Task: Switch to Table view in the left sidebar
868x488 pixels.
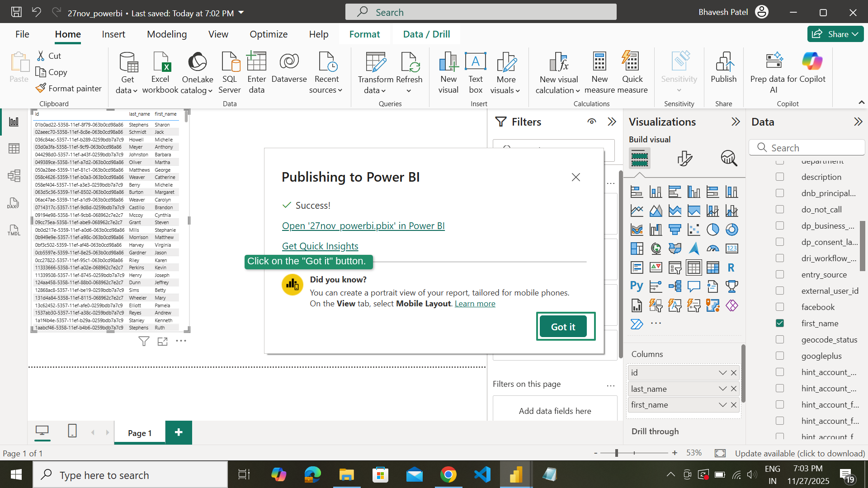Action: pyautogui.click(x=14, y=148)
